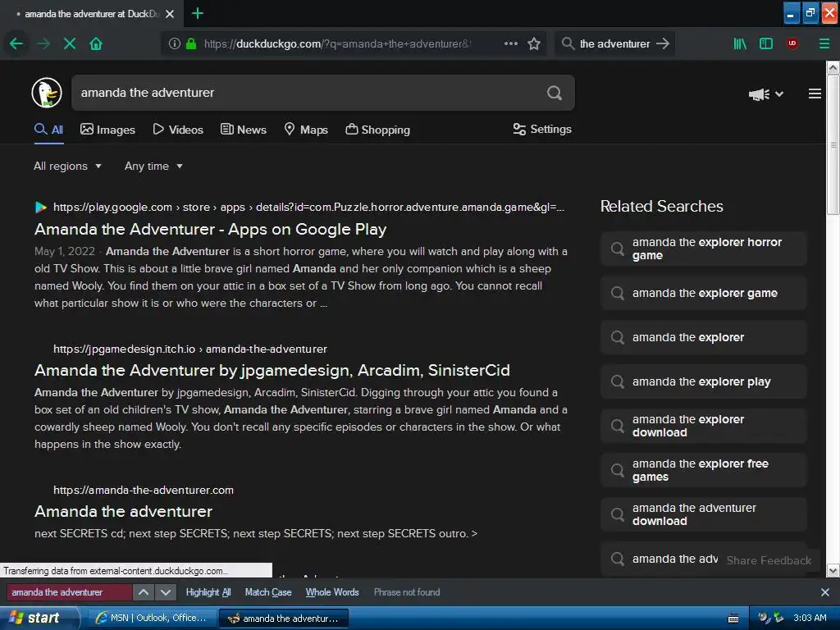This screenshot has height=630, width=840.
Task: Click the Share Feedback button
Action: coord(769,560)
